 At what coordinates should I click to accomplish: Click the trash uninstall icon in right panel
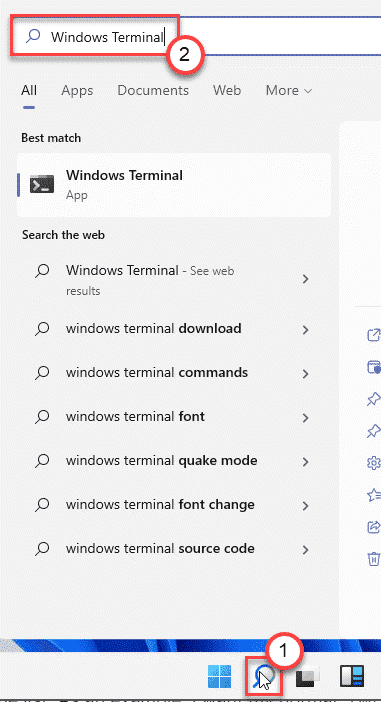374,559
